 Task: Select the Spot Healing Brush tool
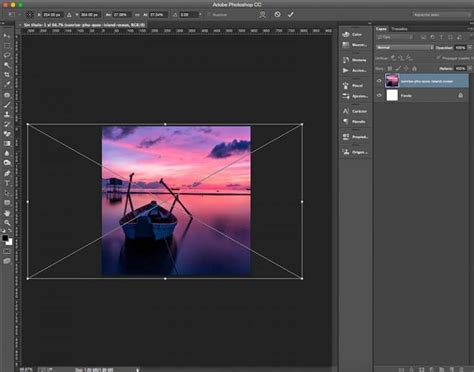coord(7,95)
